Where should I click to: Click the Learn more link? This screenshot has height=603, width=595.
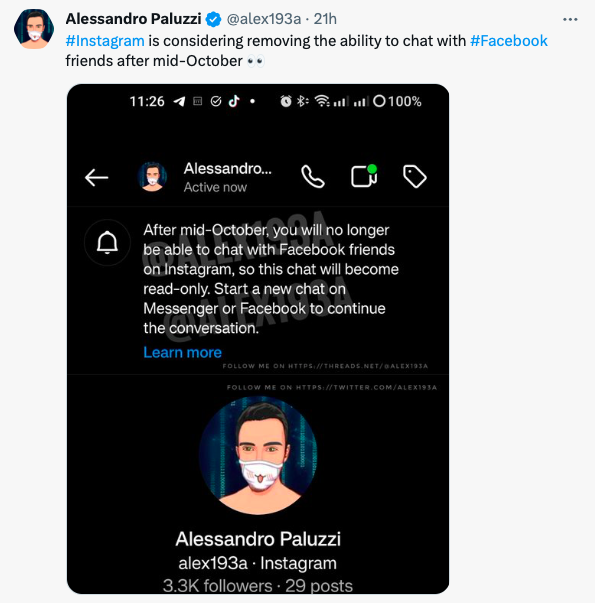pos(182,352)
